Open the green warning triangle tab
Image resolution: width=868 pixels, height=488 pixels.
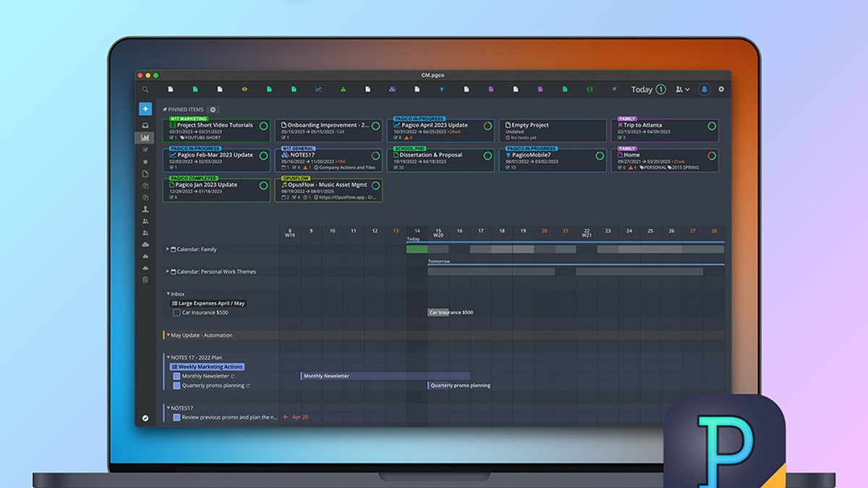tap(343, 89)
